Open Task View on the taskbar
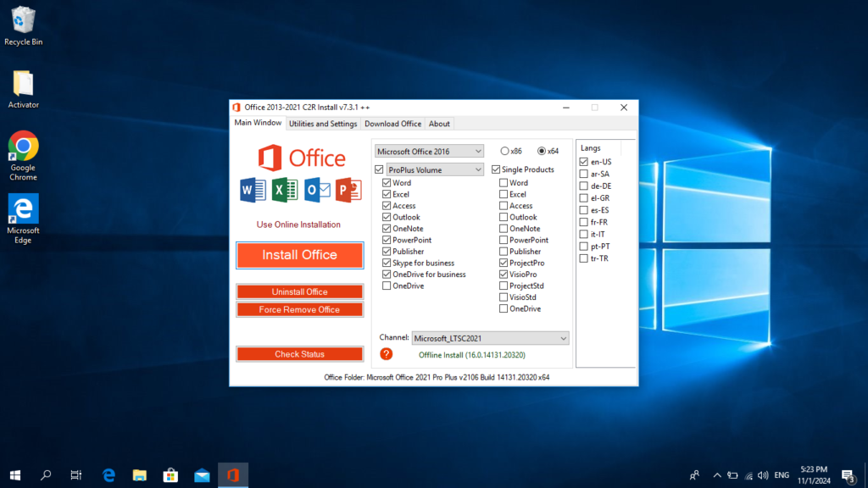Image resolution: width=868 pixels, height=488 pixels. [x=75, y=475]
